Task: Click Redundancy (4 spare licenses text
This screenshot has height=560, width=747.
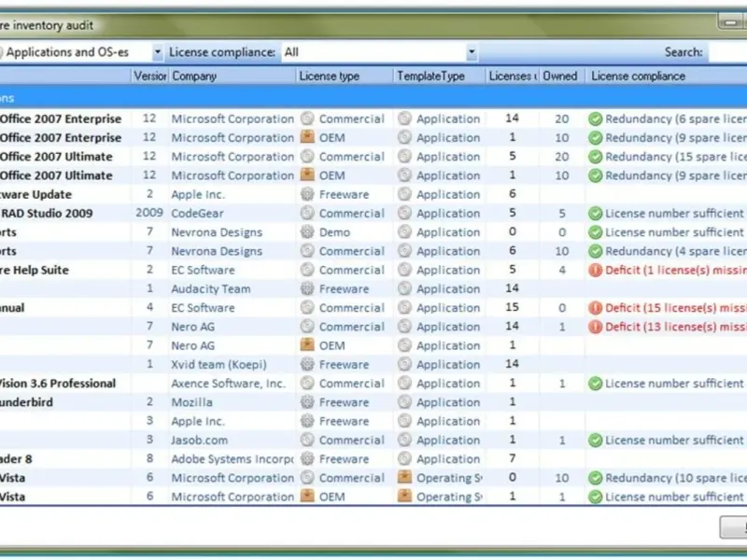Action: click(x=676, y=251)
